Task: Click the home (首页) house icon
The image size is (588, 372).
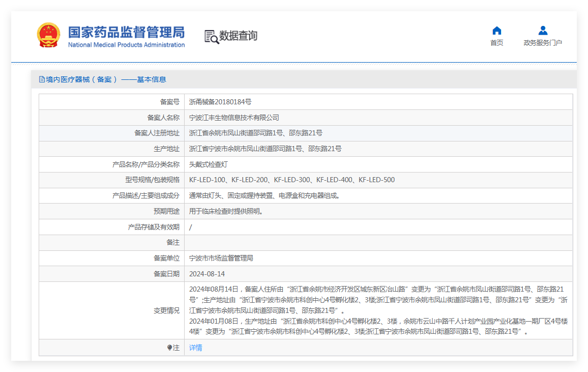Action: (x=496, y=31)
